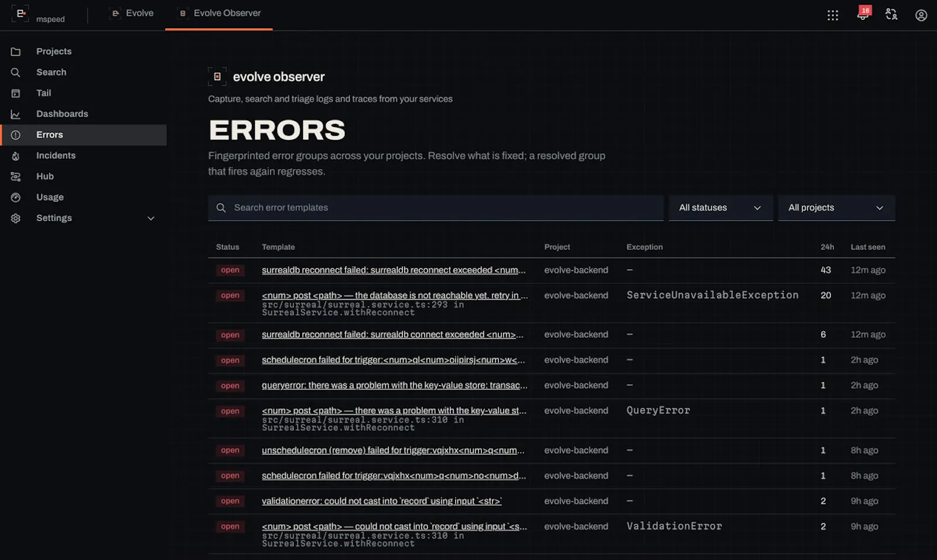The image size is (937, 560).
Task: Open Usage in the sidebar
Action: (x=50, y=197)
